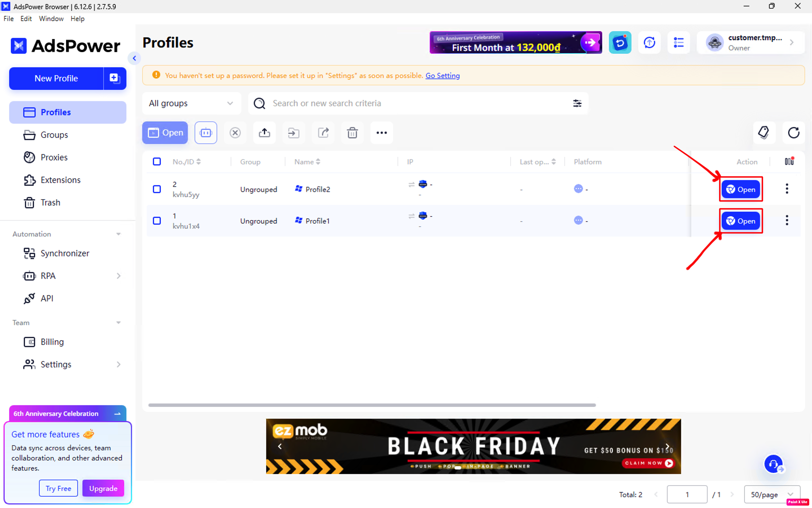Minimize the 6th Anniversary Celebration panel
Image resolution: width=812 pixels, height=508 pixels.
[118, 413]
